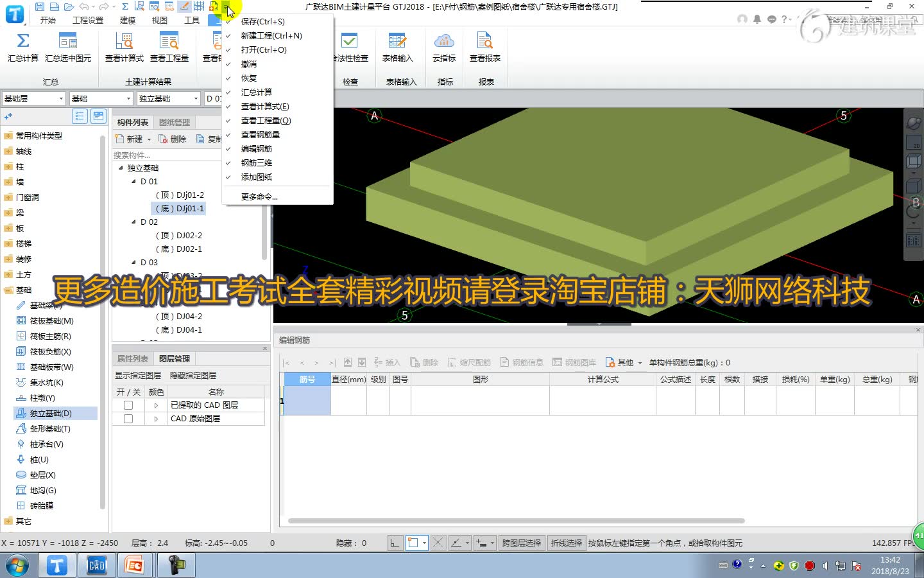Open the 开始 ribbon tab
924x578 pixels.
tap(47, 20)
